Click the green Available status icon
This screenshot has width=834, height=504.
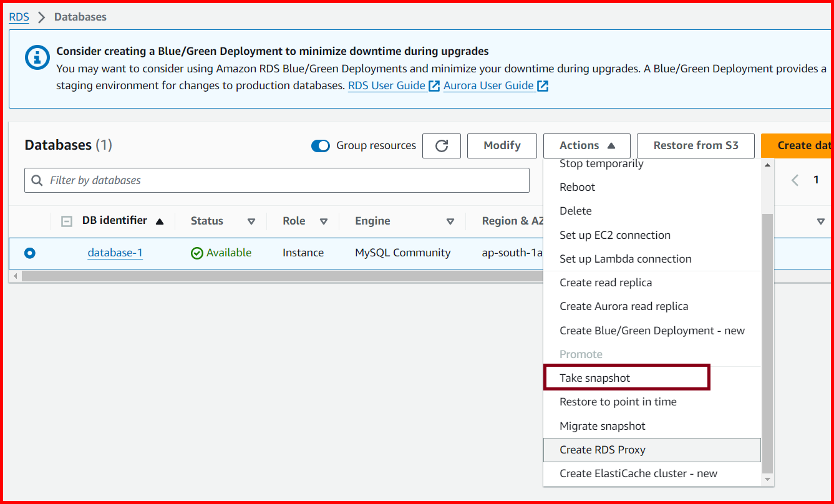click(x=197, y=253)
